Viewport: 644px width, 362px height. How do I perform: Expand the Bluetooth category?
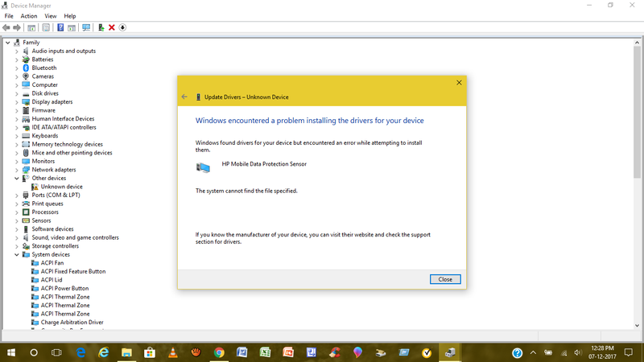tap(17, 68)
